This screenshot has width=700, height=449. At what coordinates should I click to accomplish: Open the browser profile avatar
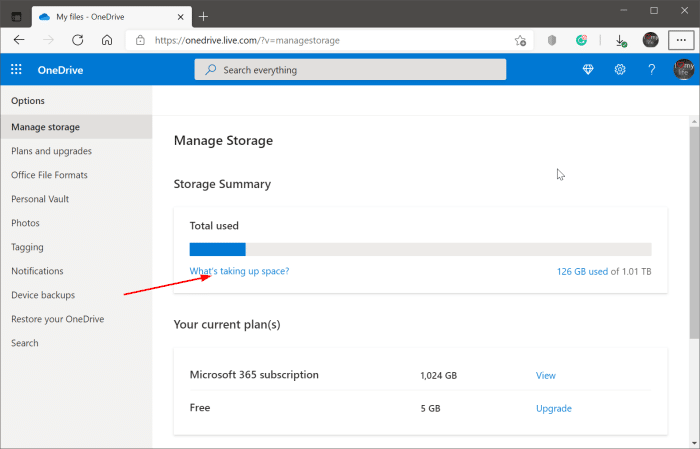tap(650, 40)
